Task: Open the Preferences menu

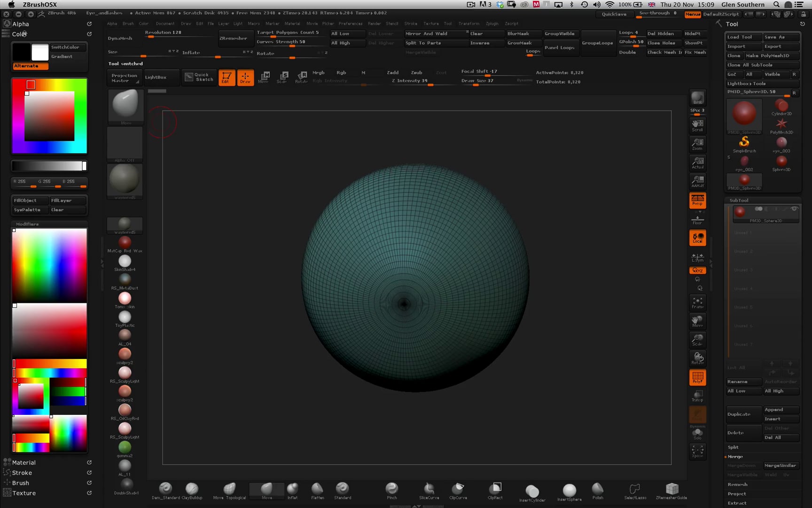Action: tap(350, 24)
